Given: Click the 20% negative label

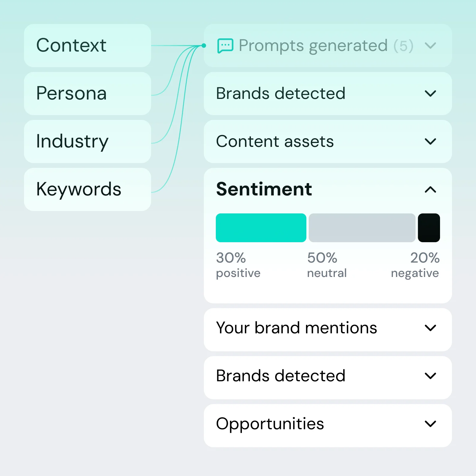Looking at the screenshot, I should pos(415,265).
